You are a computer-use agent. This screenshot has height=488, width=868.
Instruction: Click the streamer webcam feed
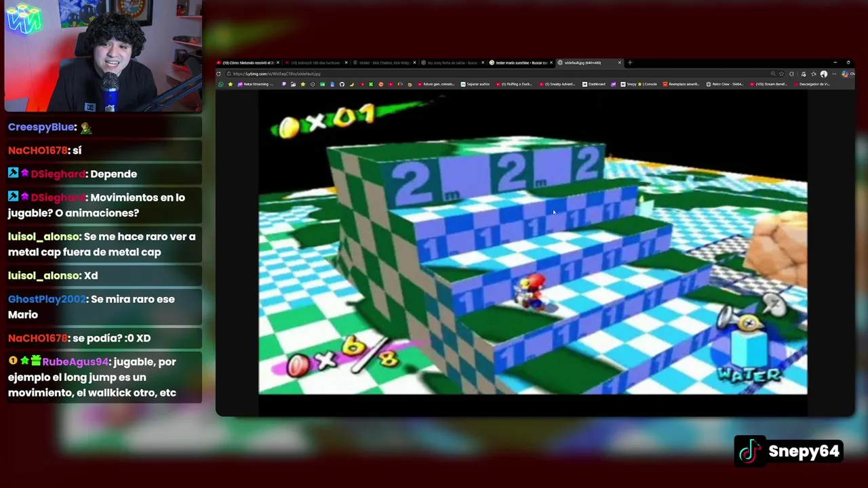point(103,56)
